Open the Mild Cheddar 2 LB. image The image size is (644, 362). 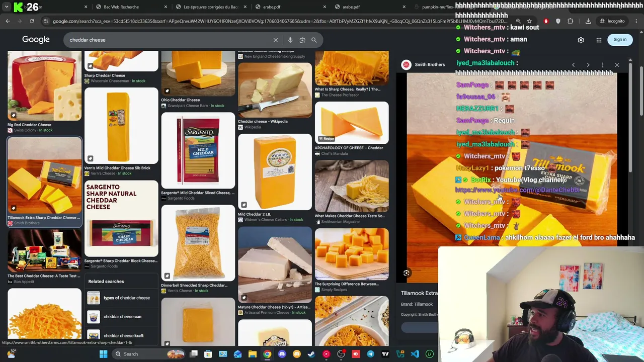(x=275, y=172)
